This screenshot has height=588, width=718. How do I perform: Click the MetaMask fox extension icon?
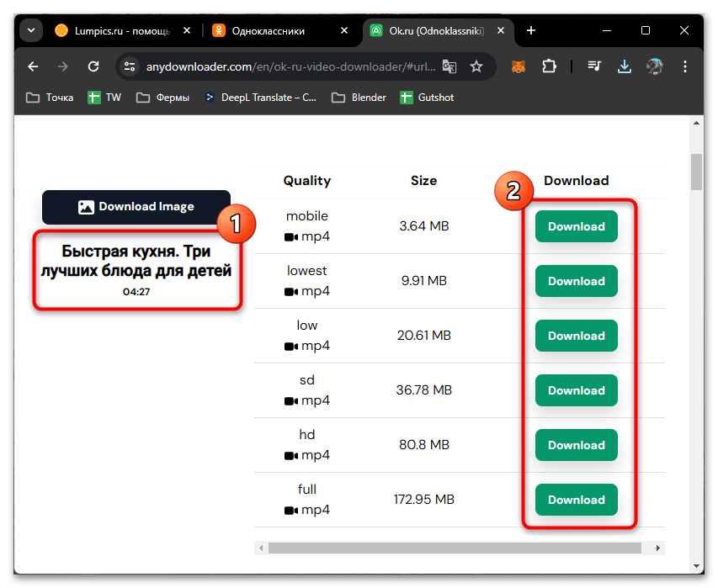[x=519, y=66]
